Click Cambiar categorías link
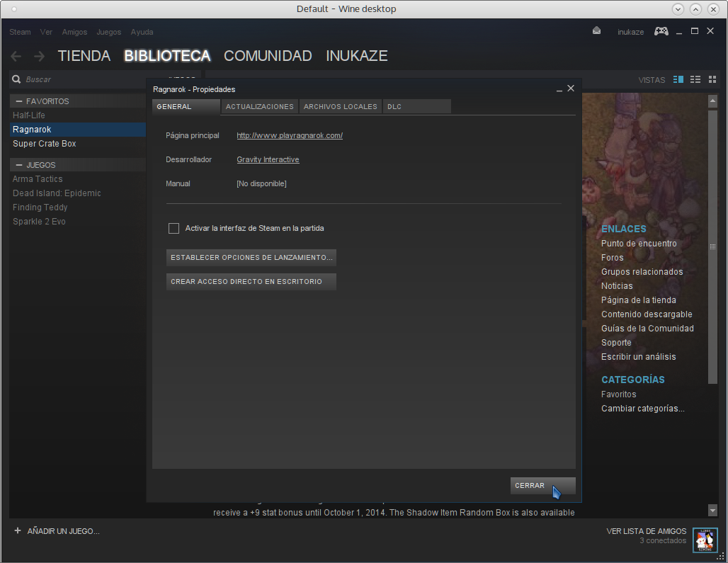 click(x=642, y=409)
